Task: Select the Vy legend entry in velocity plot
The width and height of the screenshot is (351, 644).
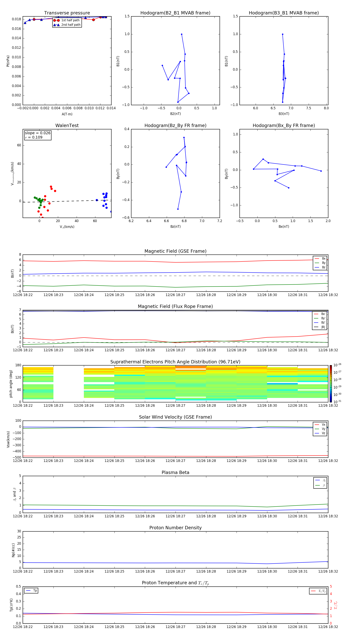Action: [x=320, y=429]
